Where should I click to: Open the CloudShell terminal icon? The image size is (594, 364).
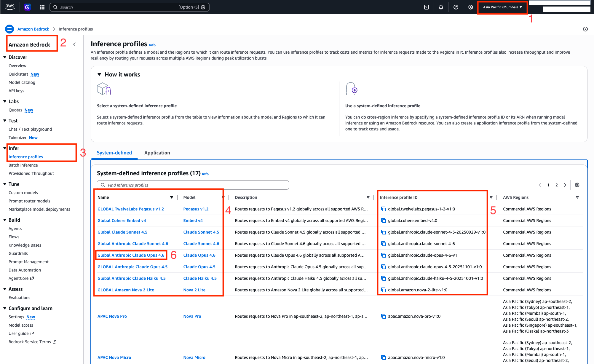pyautogui.click(x=426, y=7)
